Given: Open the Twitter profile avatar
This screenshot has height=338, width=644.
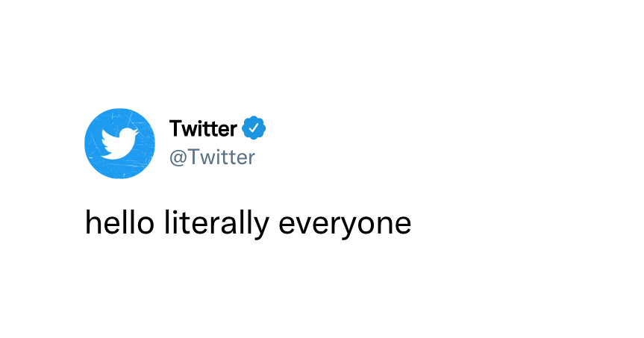Looking at the screenshot, I should tap(119, 143).
